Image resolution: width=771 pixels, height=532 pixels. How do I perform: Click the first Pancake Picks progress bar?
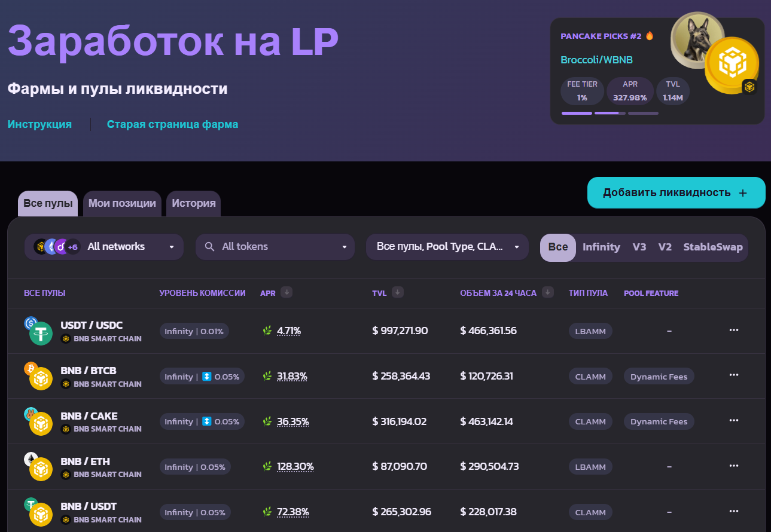click(577, 113)
